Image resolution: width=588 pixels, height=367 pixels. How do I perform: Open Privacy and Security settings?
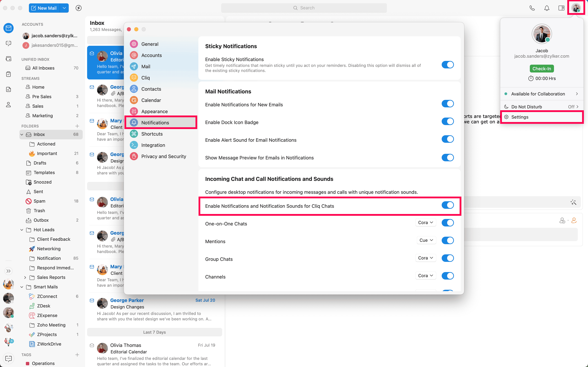tap(164, 156)
